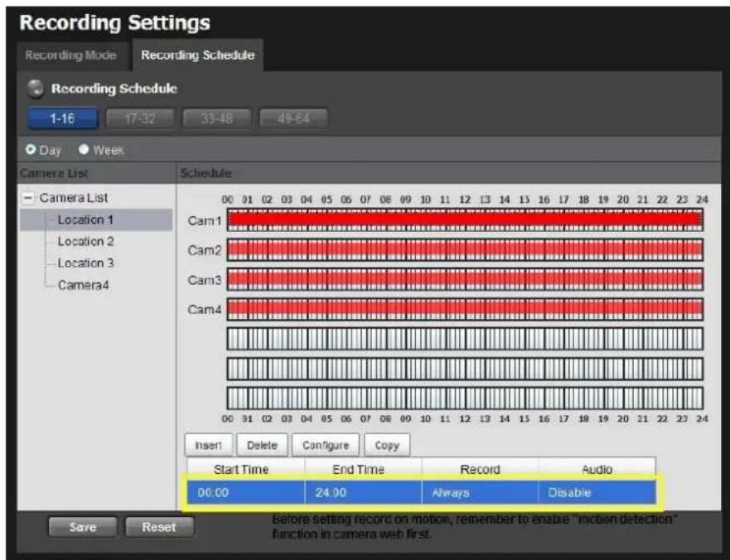Click the Cam4 schedule timeline bar
Image resolution: width=730 pixels, height=560 pixels.
click(x=465, y=309)
